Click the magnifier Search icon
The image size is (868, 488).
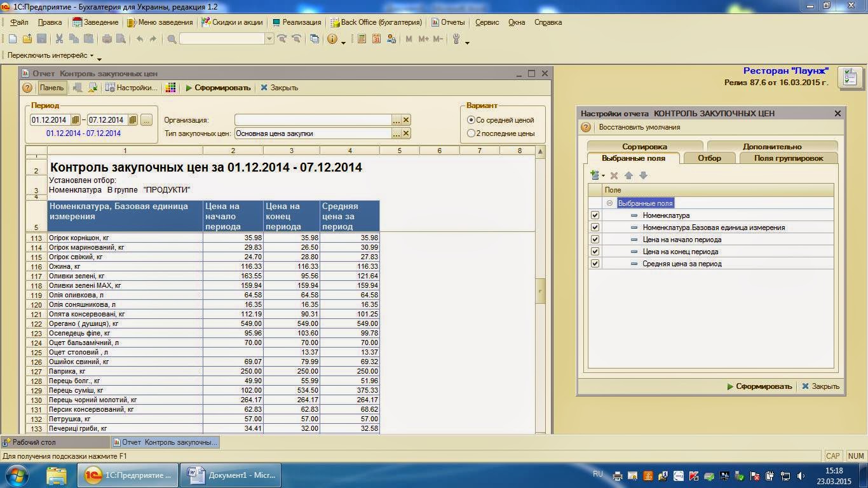[x=172, y=39]
